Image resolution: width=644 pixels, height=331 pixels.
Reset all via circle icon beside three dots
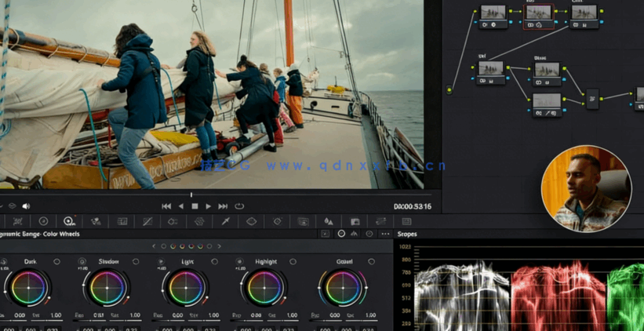click(x=369, y=234)
